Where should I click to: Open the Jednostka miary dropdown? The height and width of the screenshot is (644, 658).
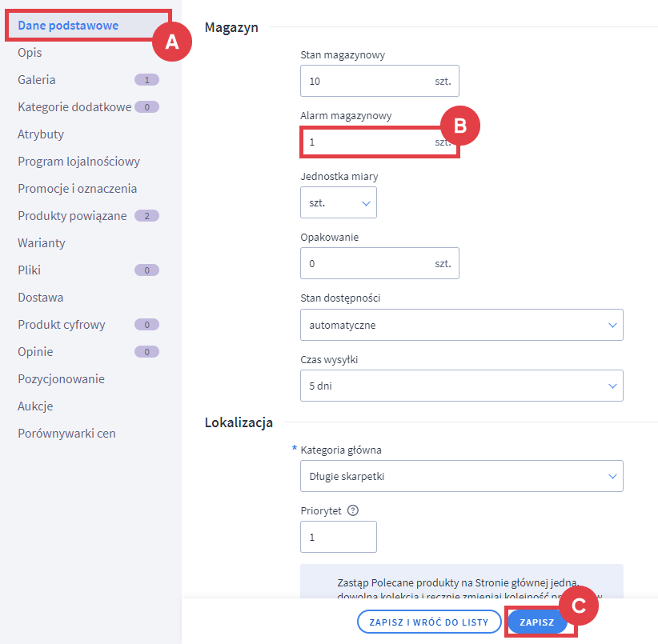(x=338, y=203)
